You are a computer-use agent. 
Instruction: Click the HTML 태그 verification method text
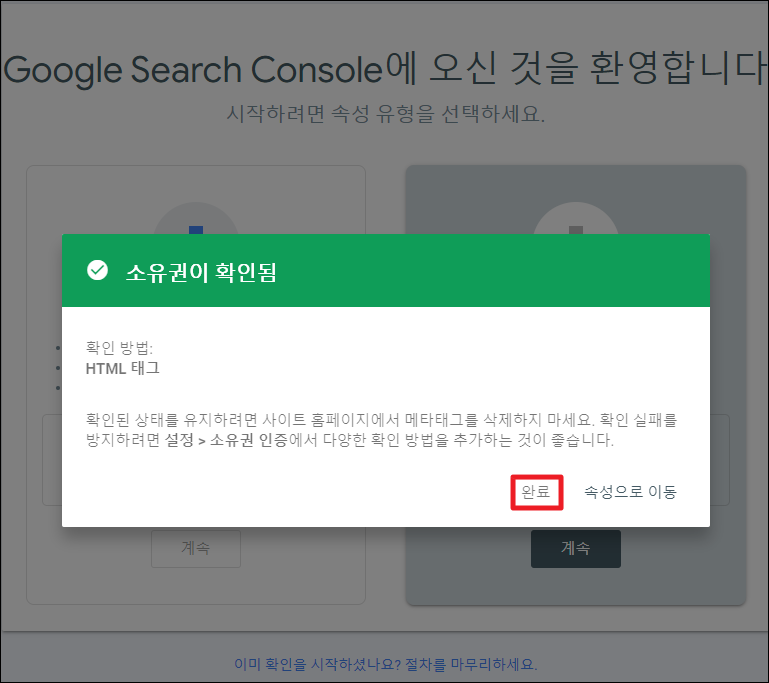coord(123,368)
